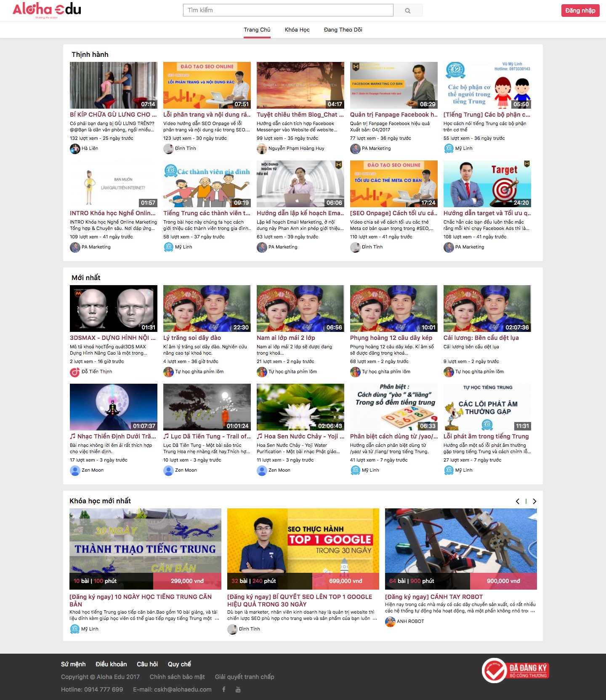This screenshot has width=606, height=700.
Task: Open the Chính sách bảo mật link
Action: click(x=177, y=677)
